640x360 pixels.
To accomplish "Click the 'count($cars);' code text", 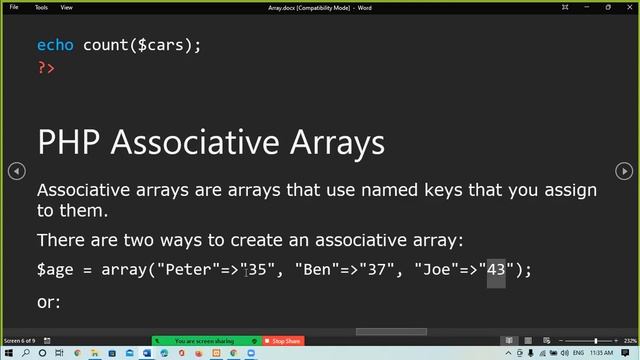I will (142, 45).
